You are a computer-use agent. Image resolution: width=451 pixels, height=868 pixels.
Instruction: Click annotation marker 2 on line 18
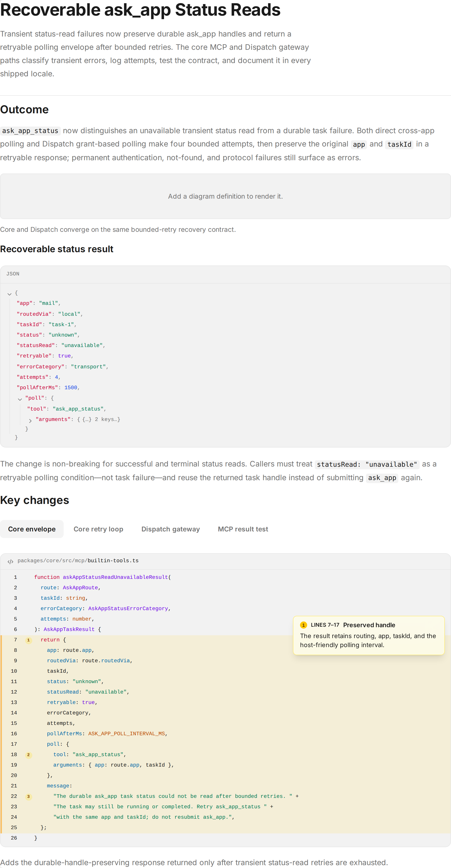(28, 754)
